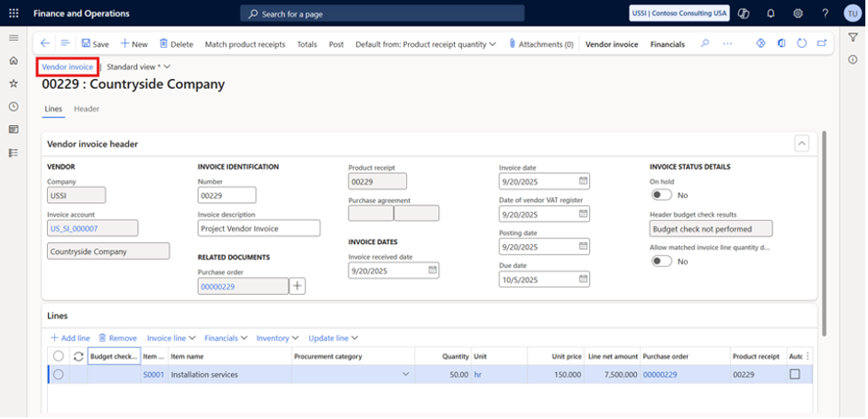Open Standard view dropdown
The width and height of the screenshot is (868, 419).
click(139, 67)
